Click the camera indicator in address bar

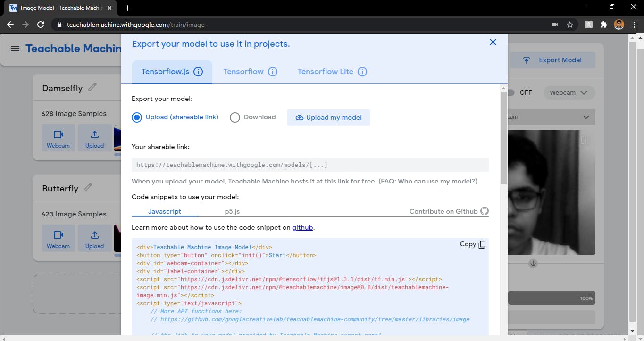point(554,25)
